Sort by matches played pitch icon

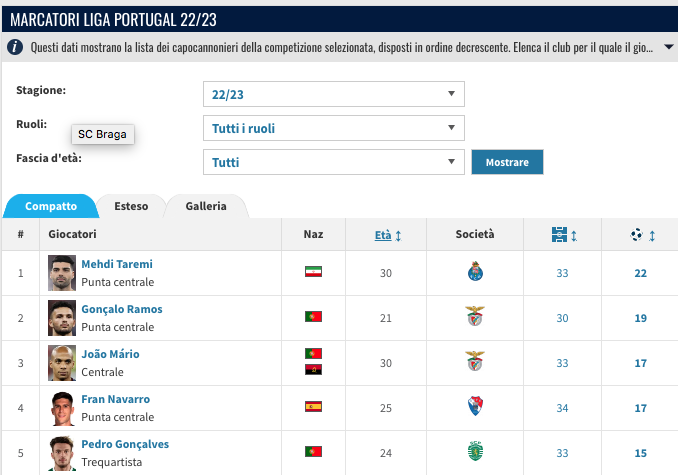point(560,235)
